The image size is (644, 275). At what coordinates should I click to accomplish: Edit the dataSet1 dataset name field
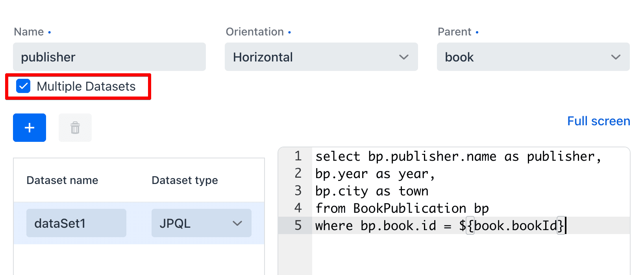click(x=76, y=223)
